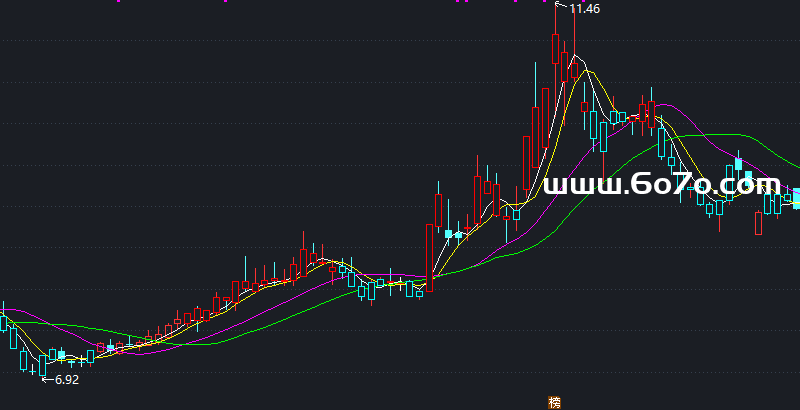Select the last candle at the right edge

point(796,197)
